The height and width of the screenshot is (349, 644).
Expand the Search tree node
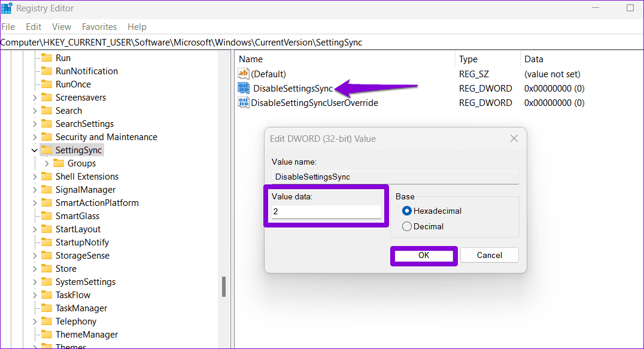click(x=35, y=111)
